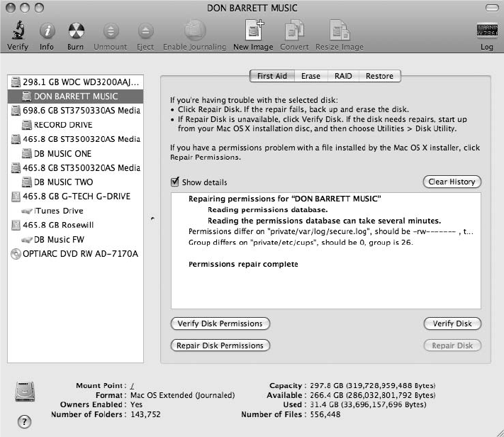The image size is (504, 437).
Task: Click Repair Disk Permissions button
Action: coord(220,345)
